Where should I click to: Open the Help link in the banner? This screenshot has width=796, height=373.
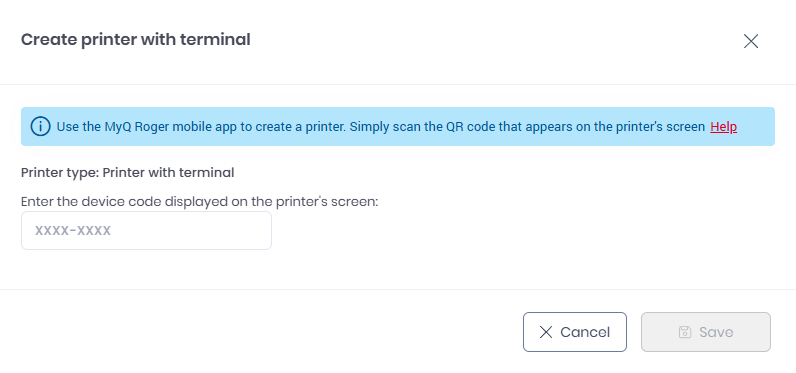coord(723,126)
